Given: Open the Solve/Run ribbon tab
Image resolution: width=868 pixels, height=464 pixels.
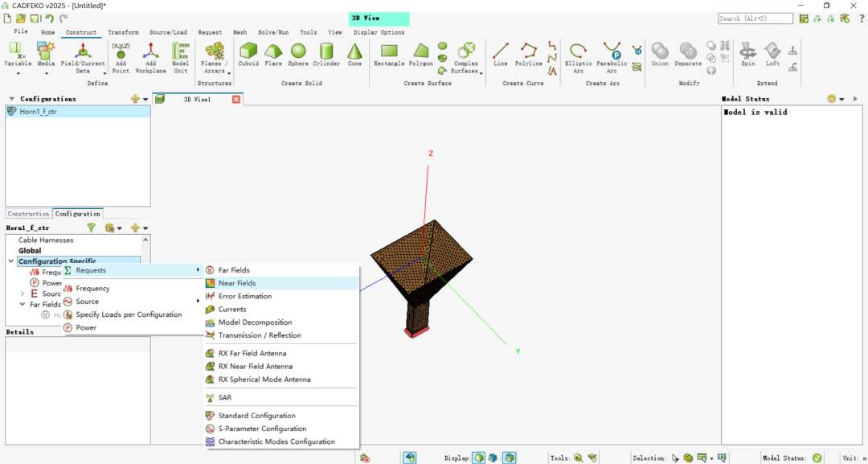Looking at the screenshot, I should tap(272, 33).
